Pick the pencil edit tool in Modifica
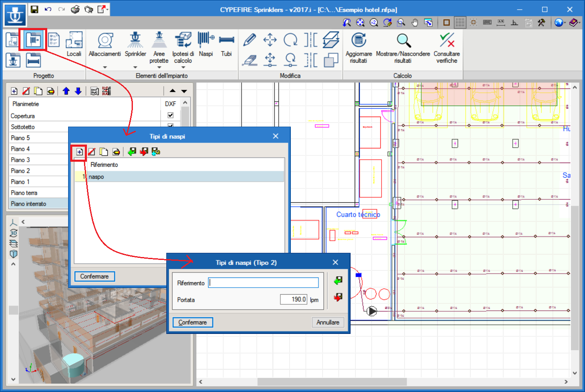This screenshot has height=392, width=585. coord(249,40)
